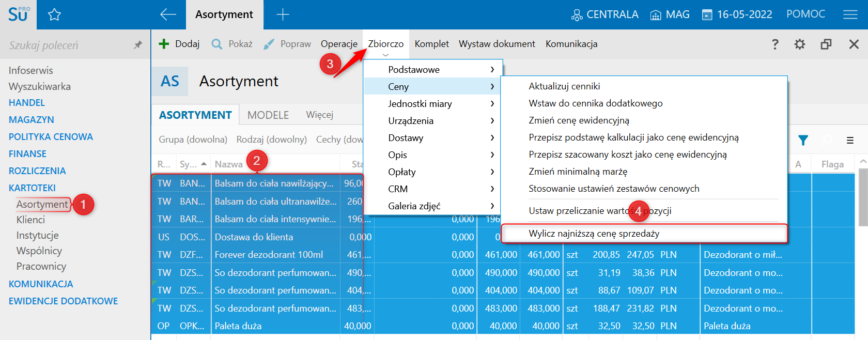Click the Popraw edit button

287,44
